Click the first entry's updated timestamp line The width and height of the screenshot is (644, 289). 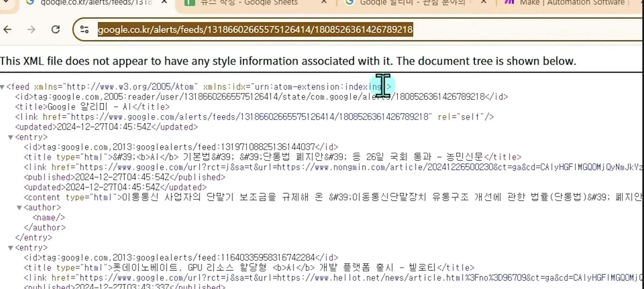point(115,187)
